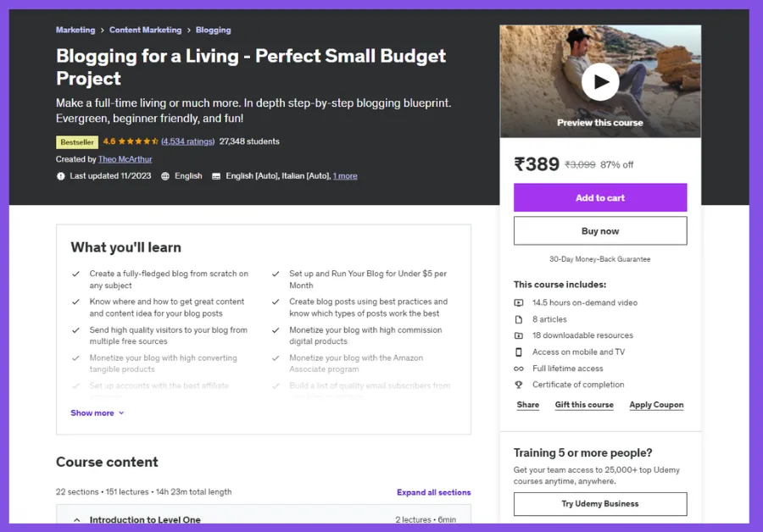Click the Add to cart button
The width and height of the screenshot is (763, 532).
[600, 197]
